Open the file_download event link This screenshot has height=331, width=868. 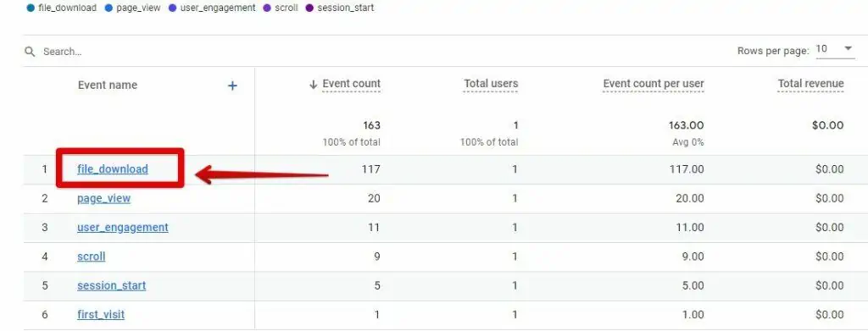[113, 169]
